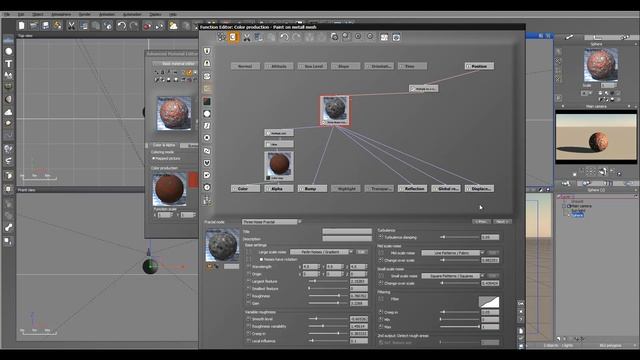Click the Next node button

click(502, 222)
